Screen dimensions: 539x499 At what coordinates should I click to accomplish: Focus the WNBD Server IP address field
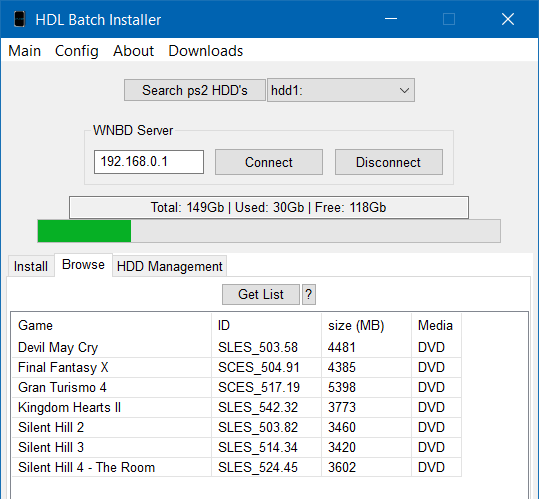(149, 162)
